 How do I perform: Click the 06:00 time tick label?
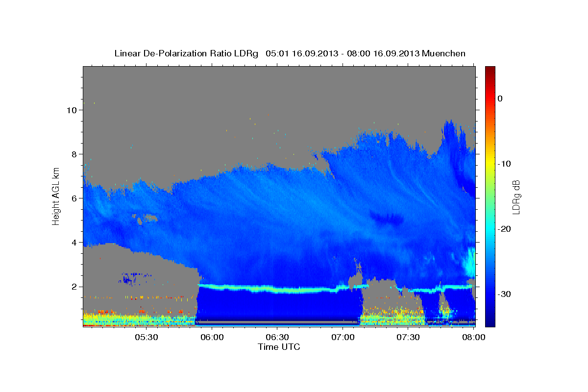[x=212, y=337]
